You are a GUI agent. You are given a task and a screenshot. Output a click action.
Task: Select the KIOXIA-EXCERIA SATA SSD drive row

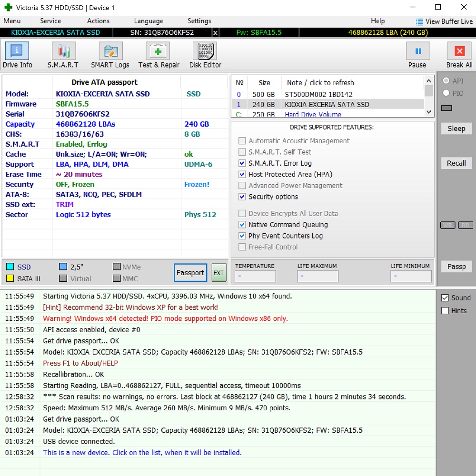point(328,104)
